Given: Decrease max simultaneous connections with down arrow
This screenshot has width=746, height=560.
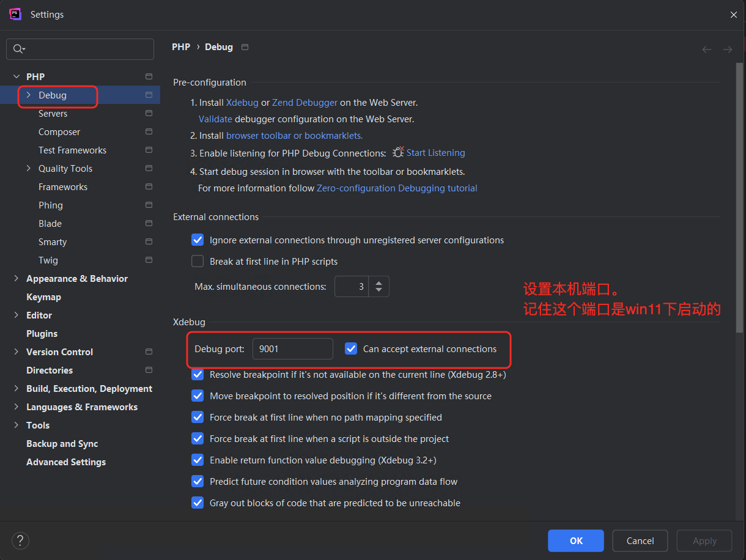Looking at the screenshot, I should coord(379,290).
